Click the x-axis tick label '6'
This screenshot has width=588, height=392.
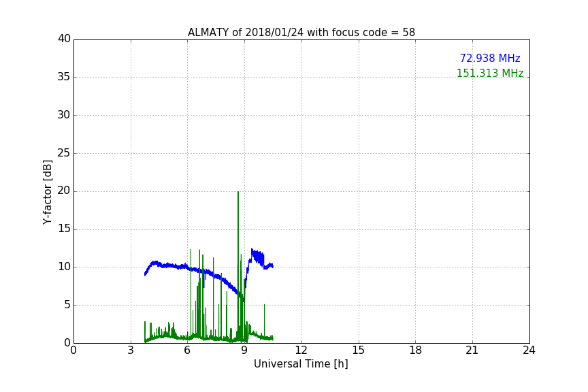click(187, 350)
